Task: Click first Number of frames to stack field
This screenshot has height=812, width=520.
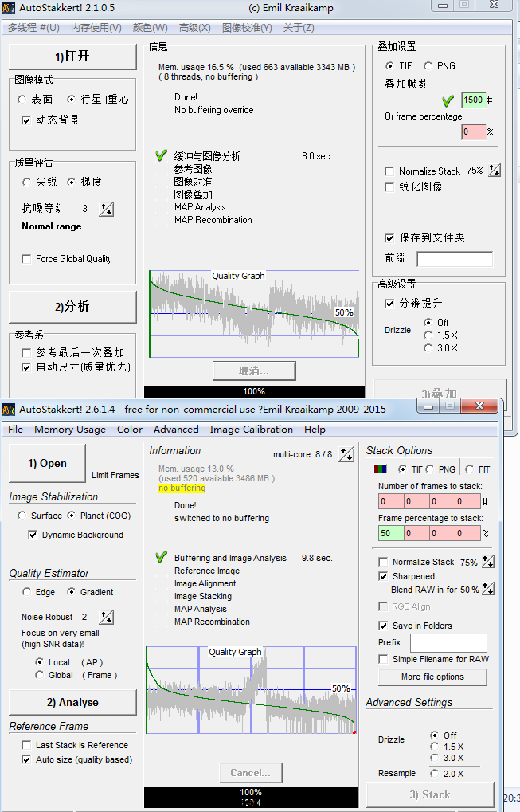Action: [391, 501]
